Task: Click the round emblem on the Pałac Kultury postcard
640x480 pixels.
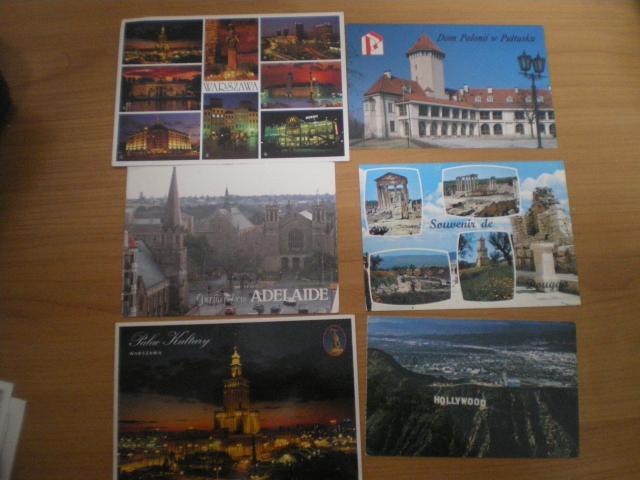Action: tap(335, 340)
